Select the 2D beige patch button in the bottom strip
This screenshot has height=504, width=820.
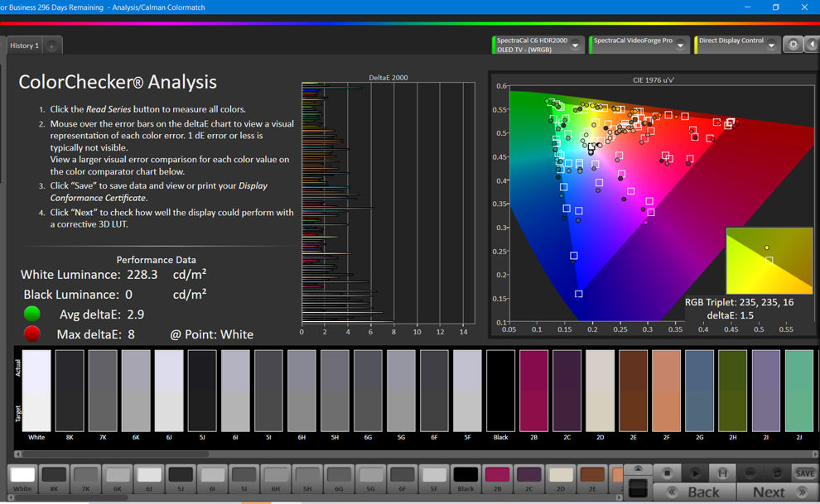coord(561,479)
